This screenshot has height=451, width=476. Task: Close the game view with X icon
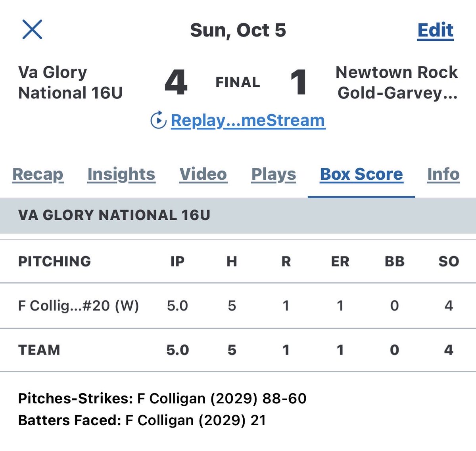32,30
